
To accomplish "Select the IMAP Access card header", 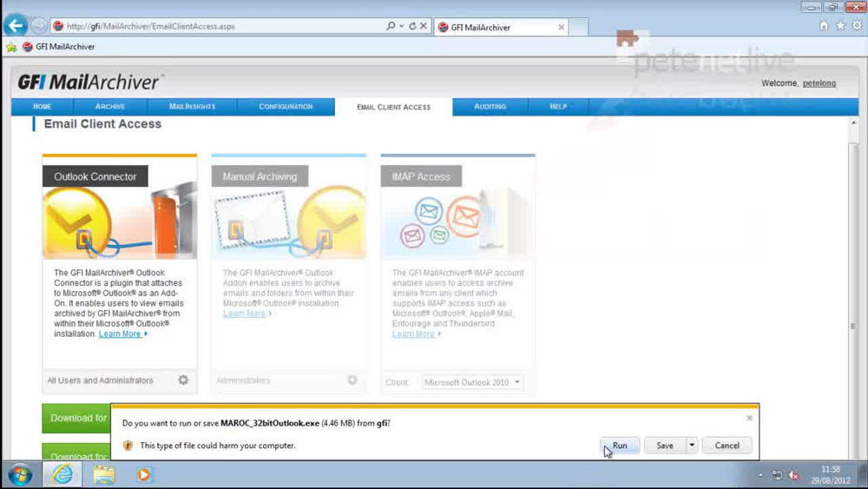I will click(421, 176).
